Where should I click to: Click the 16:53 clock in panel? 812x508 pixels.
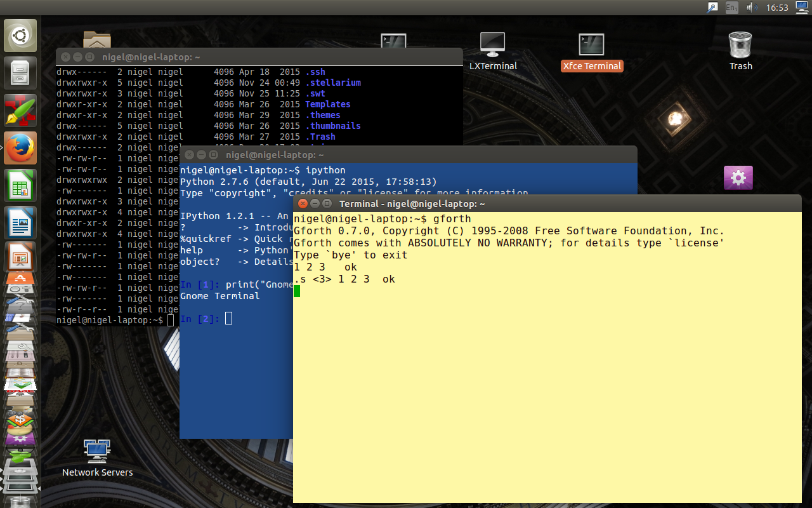tap(777, 8)
